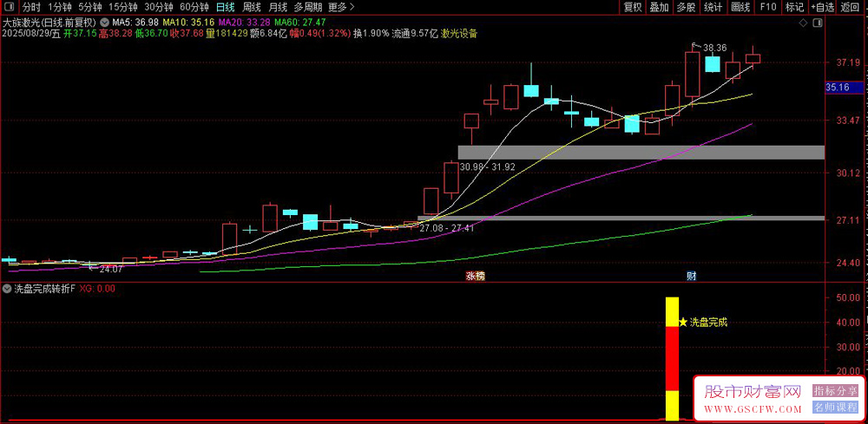868x424 pixels.
Task: Click the 多股 multi-stock button
Action: pos(686,7)
